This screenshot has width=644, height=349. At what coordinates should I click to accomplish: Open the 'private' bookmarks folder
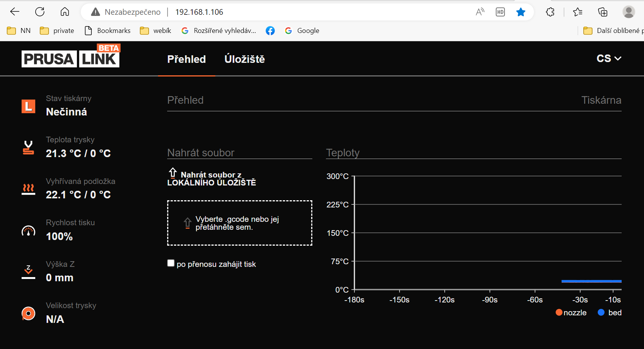(57, 31)
